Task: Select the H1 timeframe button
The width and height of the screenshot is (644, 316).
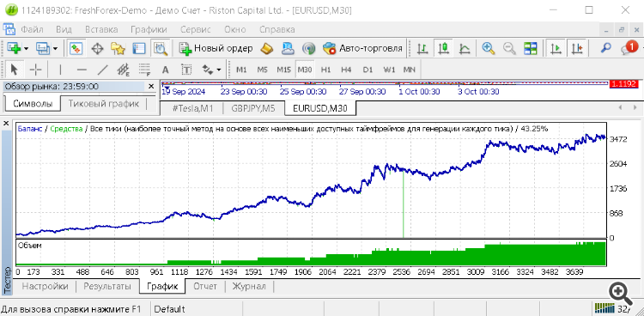Action: pyautogui.click(x=325, y=70)
